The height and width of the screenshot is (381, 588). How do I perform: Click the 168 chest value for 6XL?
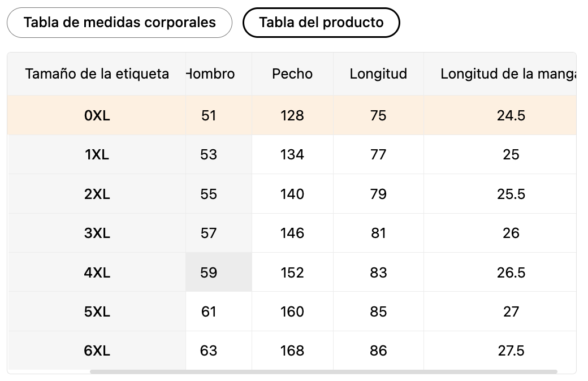click(292, 350)
